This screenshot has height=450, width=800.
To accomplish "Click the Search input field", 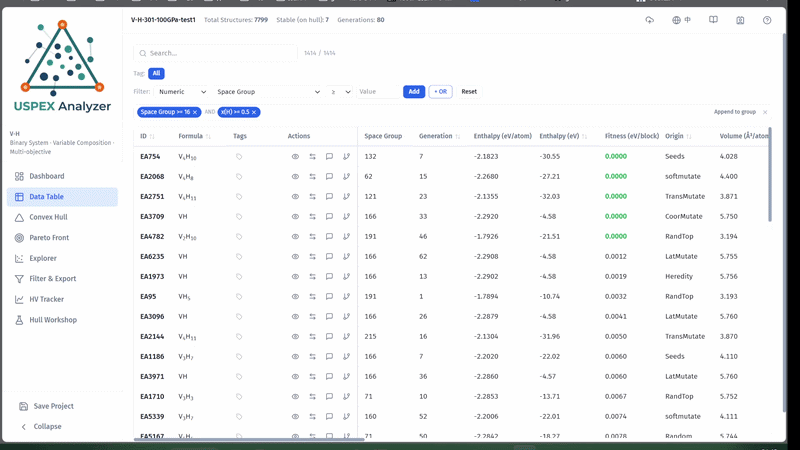I will 215,53.
